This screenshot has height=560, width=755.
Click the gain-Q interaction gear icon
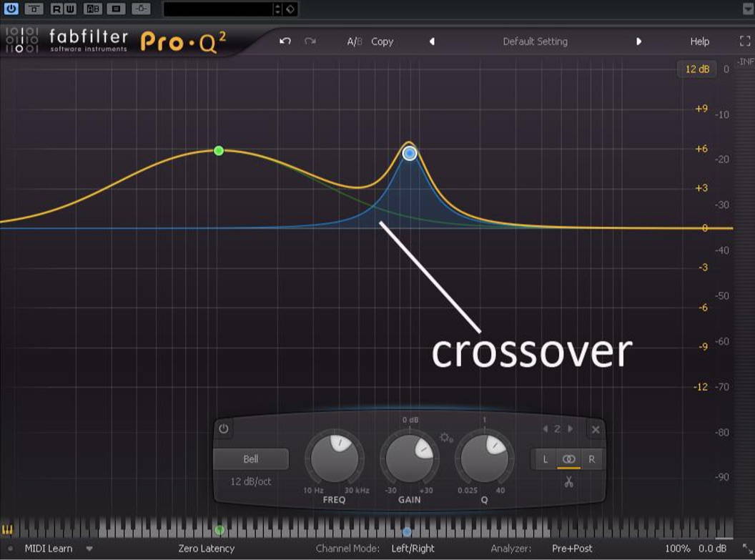446,438
